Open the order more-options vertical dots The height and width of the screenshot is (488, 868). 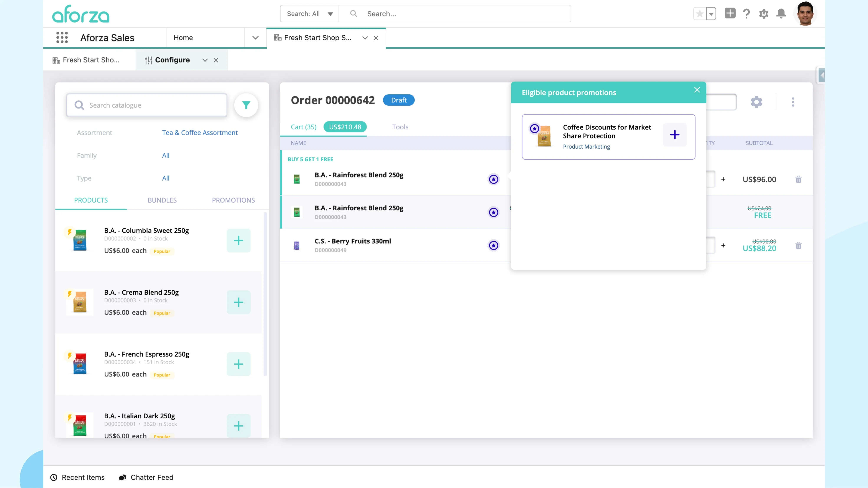coord(793,102)
